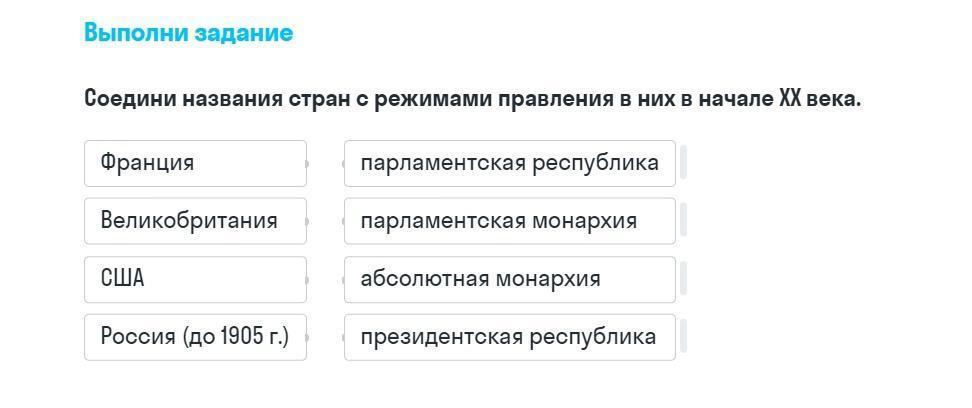The width and height of the screenshot is (972, 408).
Task: Click the Выполни задание heading
Action: coord(189,33)
